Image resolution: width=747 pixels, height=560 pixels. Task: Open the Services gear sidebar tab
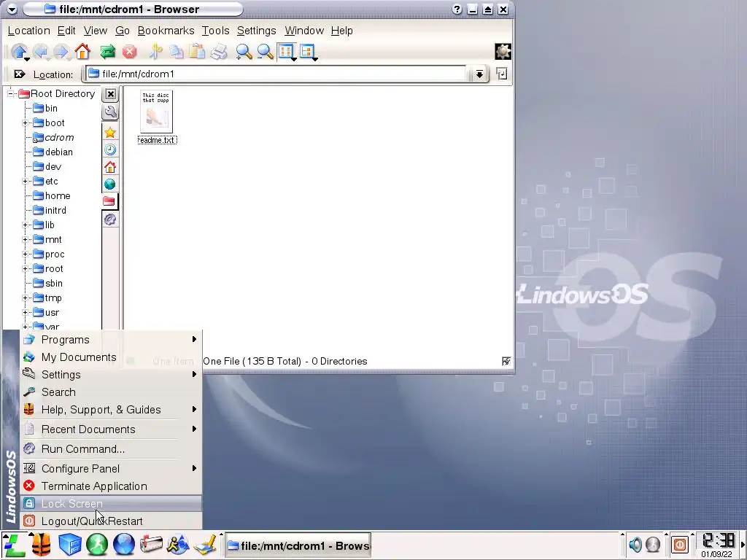coord(110,219)
